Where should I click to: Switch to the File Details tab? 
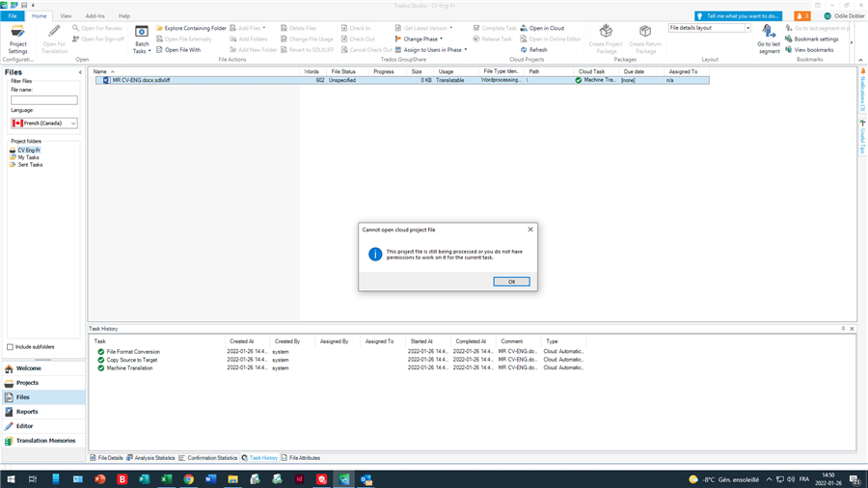(x=107, y=458)
